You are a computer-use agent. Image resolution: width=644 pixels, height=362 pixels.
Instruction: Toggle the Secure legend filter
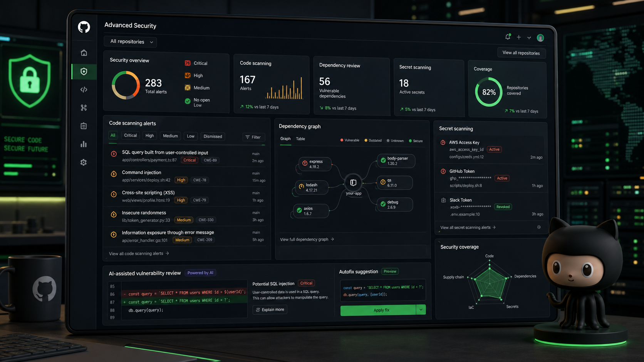click(x=416, y=141)
